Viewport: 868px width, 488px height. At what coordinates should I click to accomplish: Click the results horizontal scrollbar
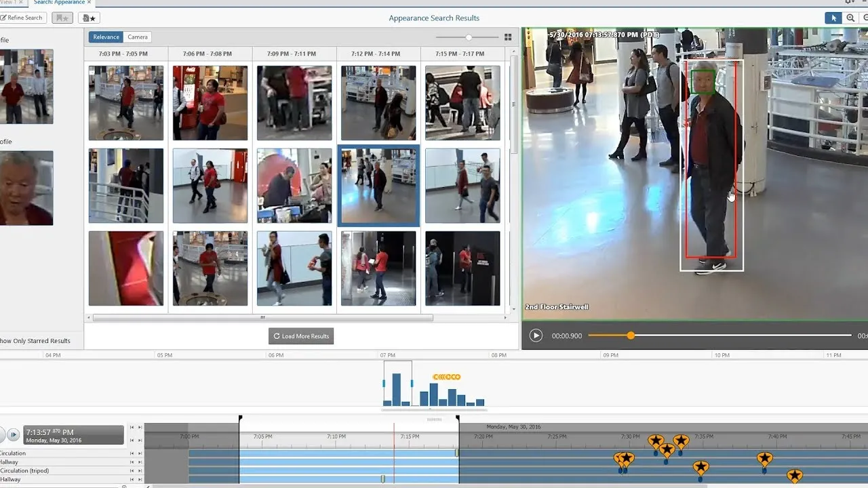coord(262,318)
